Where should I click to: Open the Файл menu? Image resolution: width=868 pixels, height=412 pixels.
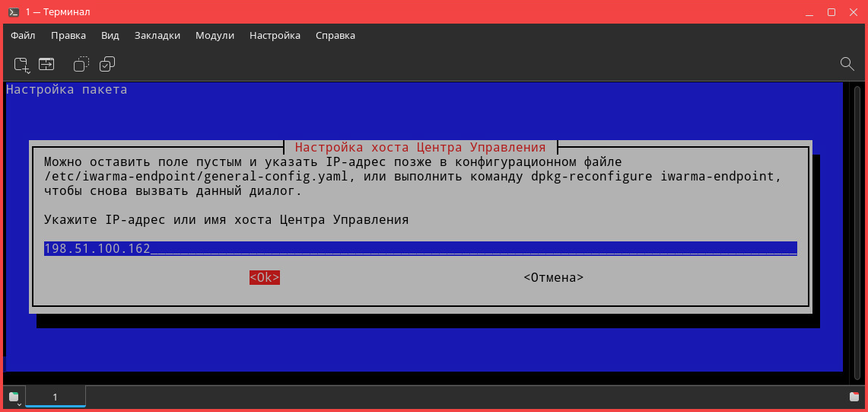point(23,36)
